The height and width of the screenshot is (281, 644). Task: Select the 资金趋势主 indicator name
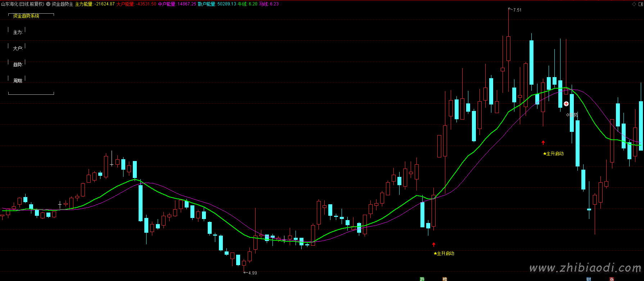tap(62, 4)
